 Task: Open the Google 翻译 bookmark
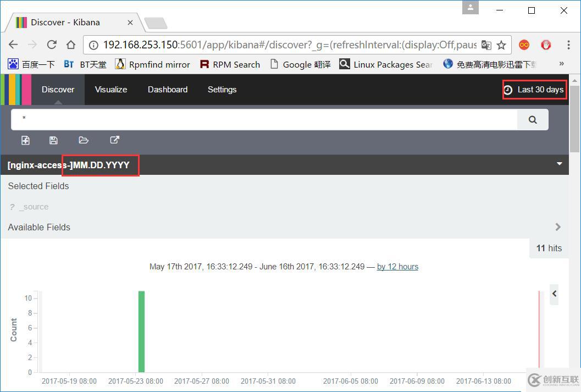(x=301, y=64)
